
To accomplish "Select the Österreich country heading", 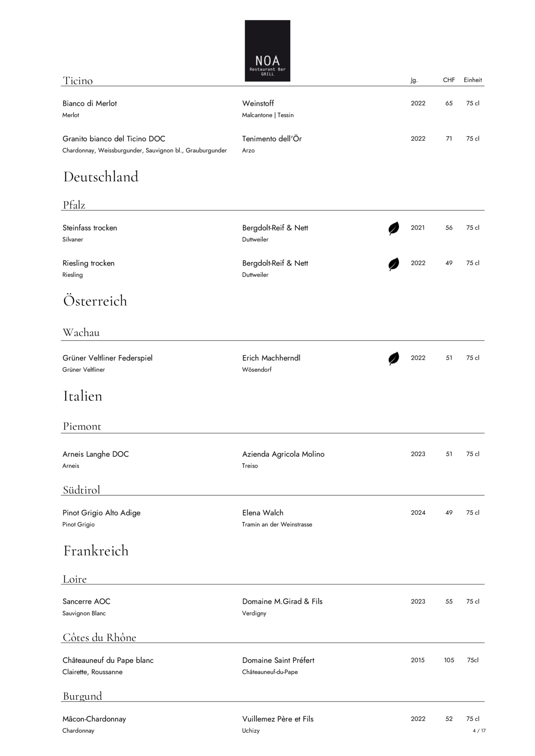I will coord(95,301).
